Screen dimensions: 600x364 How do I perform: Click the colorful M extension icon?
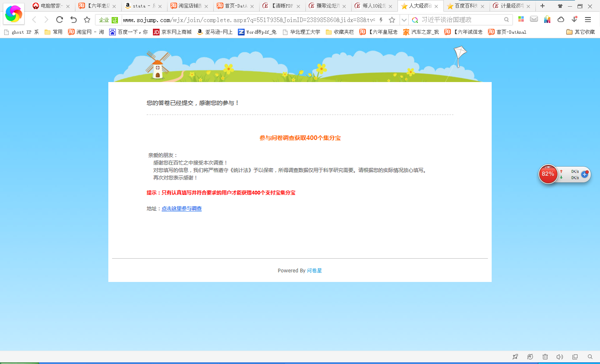pos(547,20)
